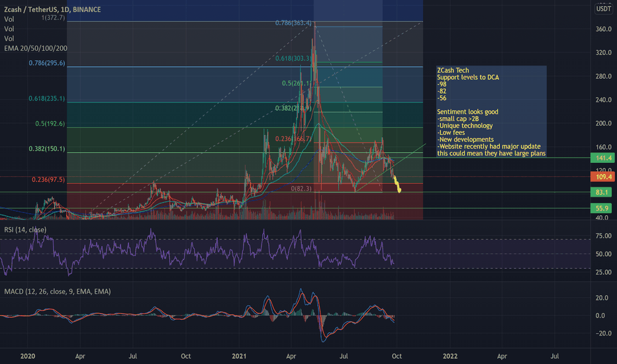Select the 0(82.3) retracement label
The image size is (617, 364).
click(301, 189)
